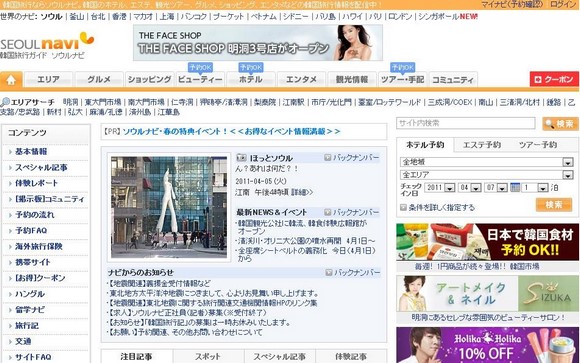Select the ツアー予約 tab

point(538,145)
